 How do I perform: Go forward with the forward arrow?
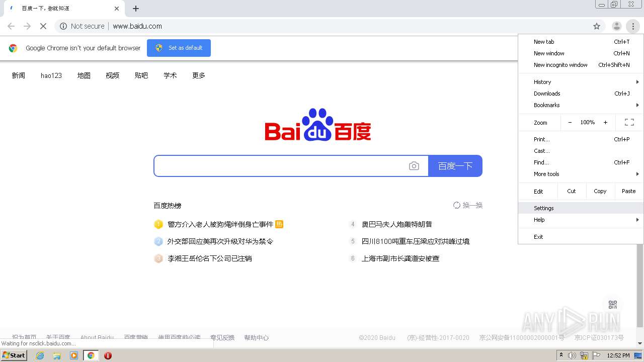pyautogui.click(x=27, y=26)
